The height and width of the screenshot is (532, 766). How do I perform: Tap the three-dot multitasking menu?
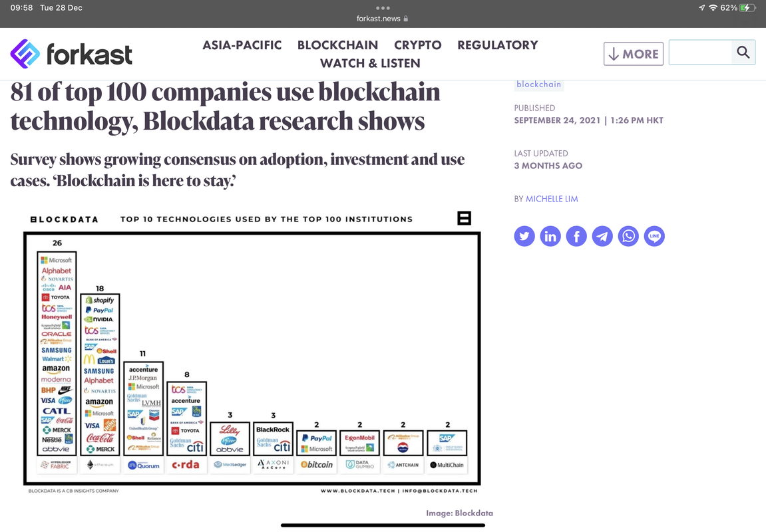[x=383, y=8]
